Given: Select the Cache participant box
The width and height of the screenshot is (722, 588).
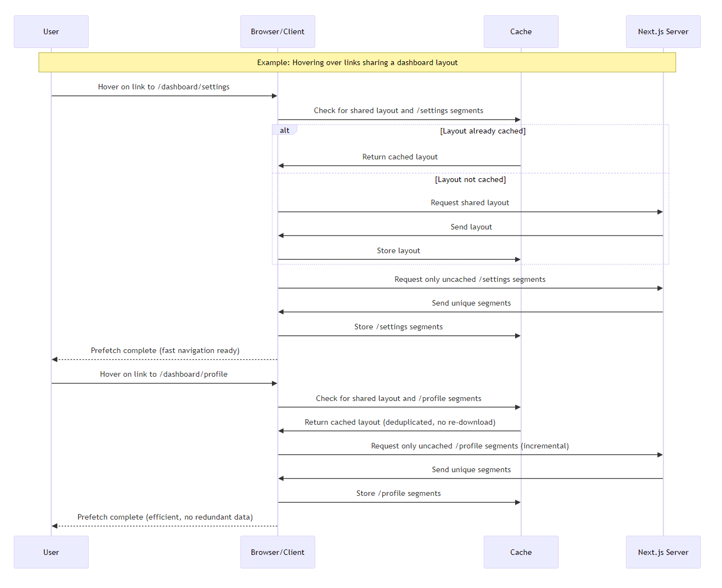Looking at the screenshot, I should (521, 31).
